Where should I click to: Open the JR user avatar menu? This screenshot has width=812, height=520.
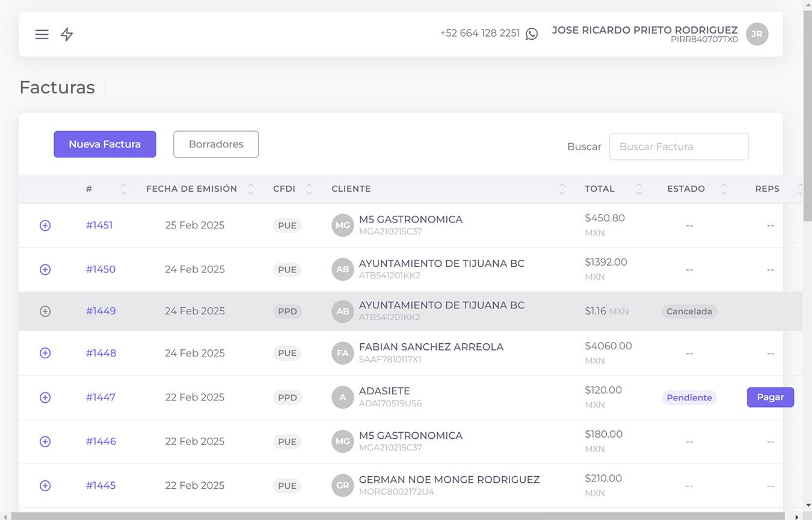757,34
